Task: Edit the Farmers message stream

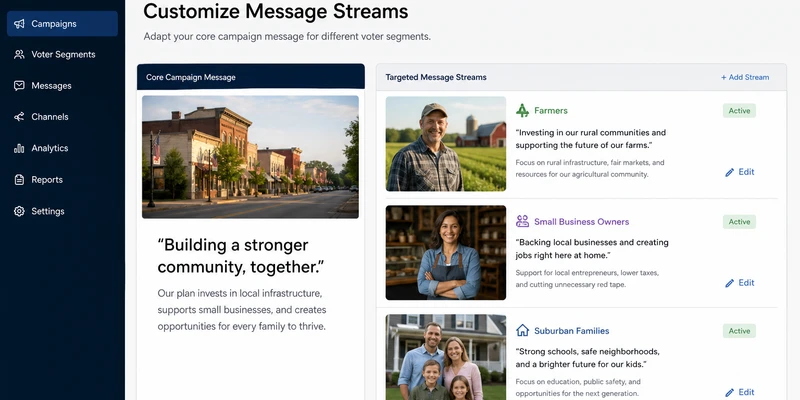Action: (x=740, y=172)
